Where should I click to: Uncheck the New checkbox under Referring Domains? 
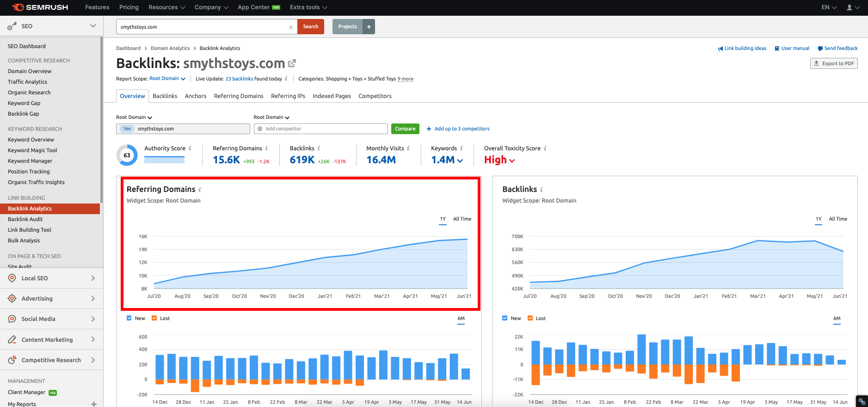tap(129, 318)
